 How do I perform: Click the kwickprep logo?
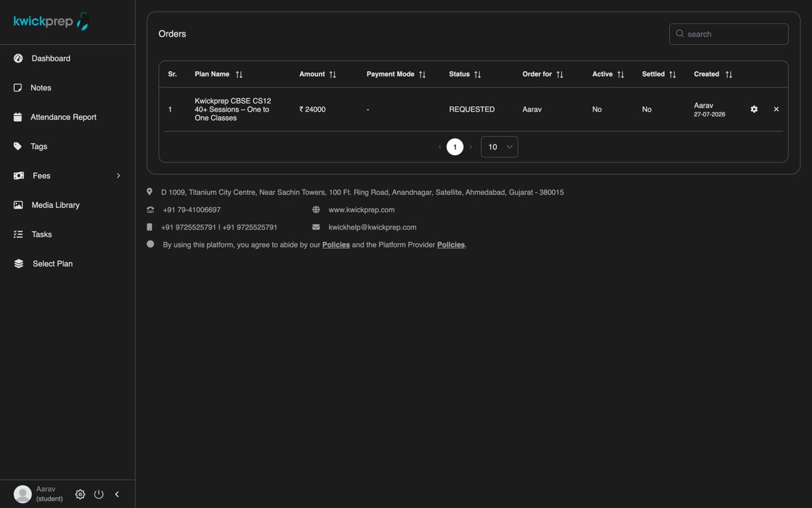[51, 22]
